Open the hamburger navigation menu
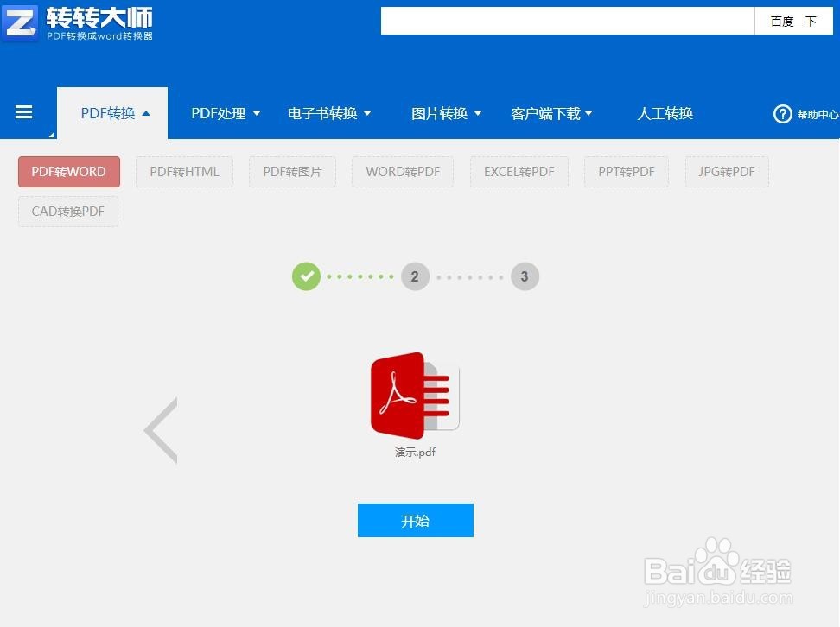The height and width of the screenshot is (627, 840). coord(23,112)
